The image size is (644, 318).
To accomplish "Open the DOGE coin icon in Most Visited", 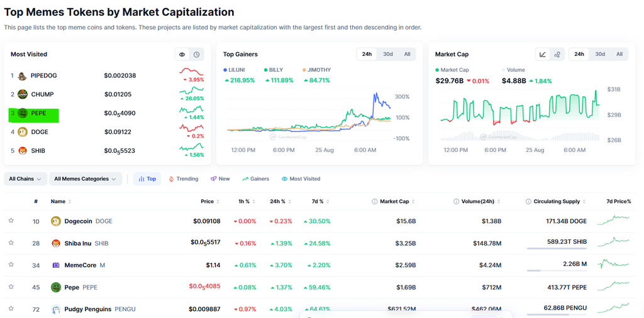I will 23,132.
